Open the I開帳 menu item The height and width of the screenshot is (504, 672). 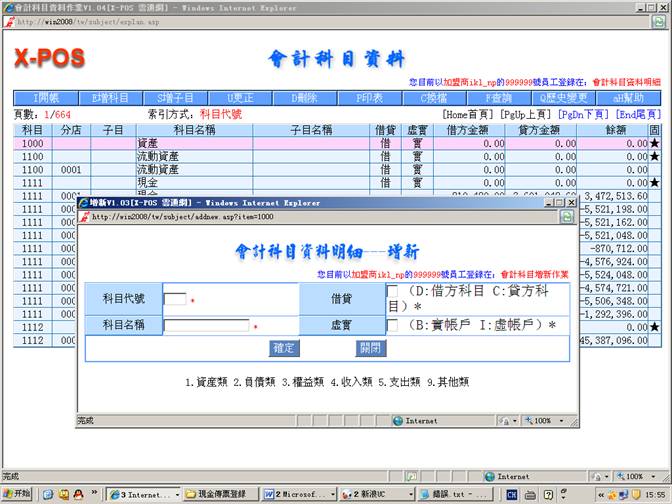(46, 98)
